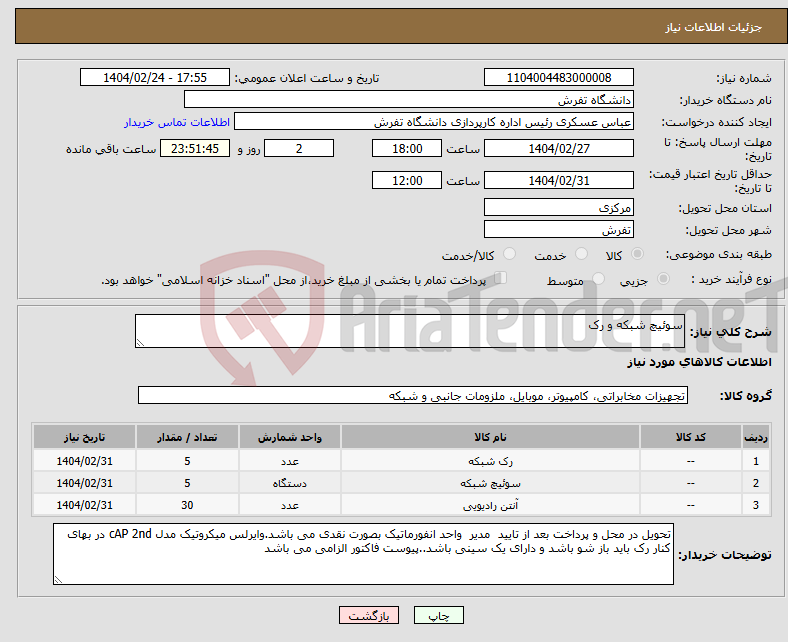Click the delivery province field مرکزی
Image resolution: width=788 pixels, height=642 pixels.
click(559, 207)
